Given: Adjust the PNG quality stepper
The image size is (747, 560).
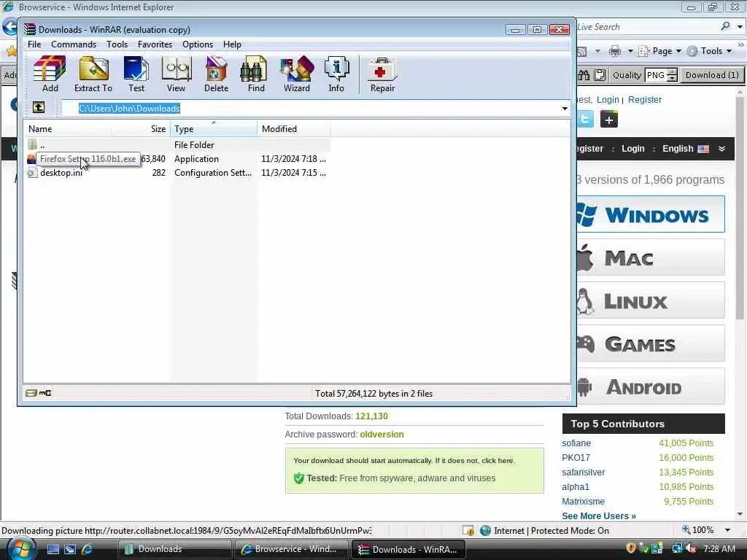Looking at the screenshot, I should [x=672, y=75].
